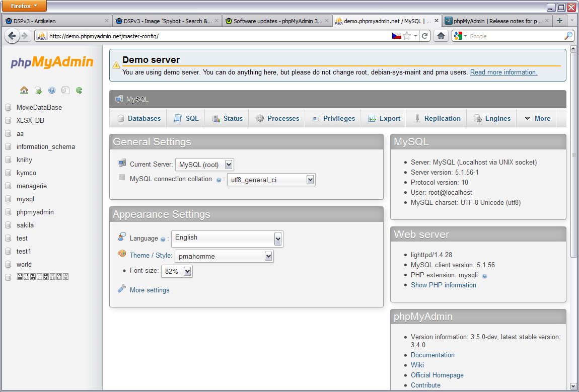Screen dimensions: 579x392
Task: Open the Databases tab
Action: 138,118
